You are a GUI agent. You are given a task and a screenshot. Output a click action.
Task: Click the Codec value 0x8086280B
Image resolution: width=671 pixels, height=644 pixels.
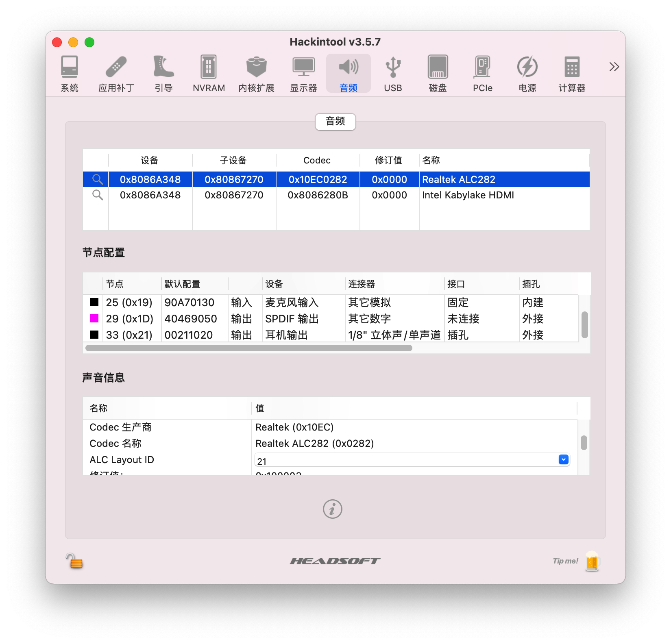318,195
